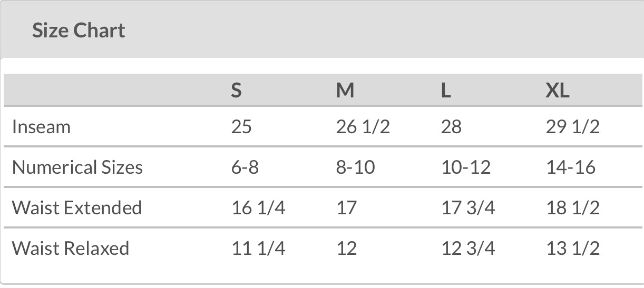The image size is (644, 288).
Task: Click the Inseam row label
Action: click(x=41, y=127)
